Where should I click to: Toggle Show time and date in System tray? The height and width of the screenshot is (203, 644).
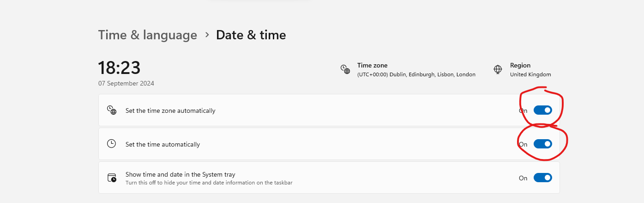point(542,178)
